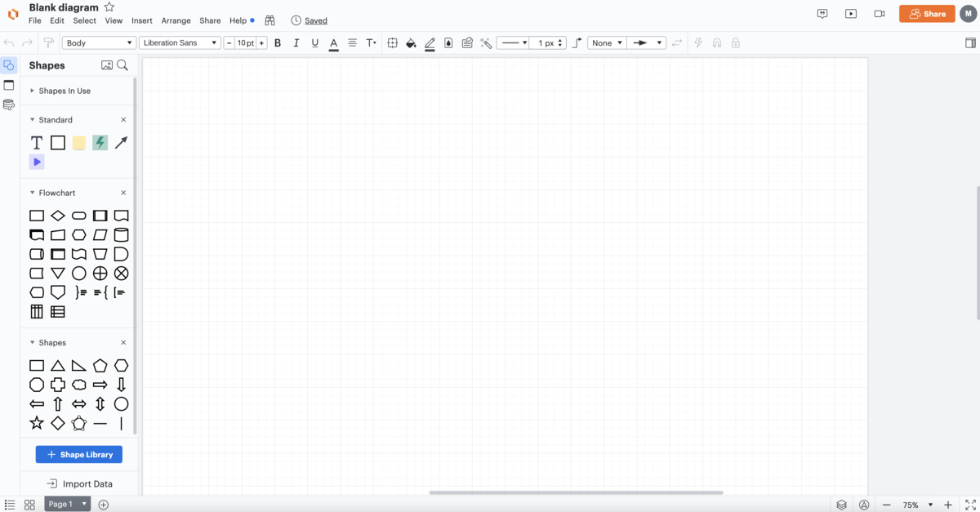Click the magic wand styling icon
This screenshot has width=980, height=512.
[486, 42]
